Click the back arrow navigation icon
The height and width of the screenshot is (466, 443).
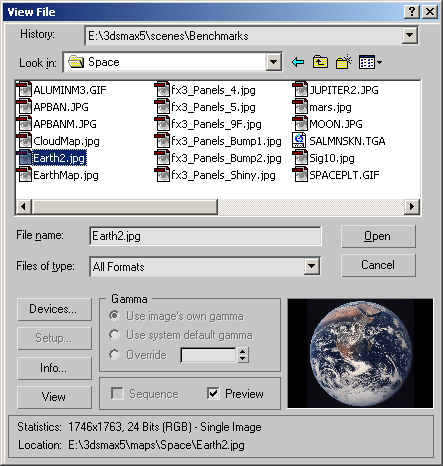pyautogui.click(x=298, y=62)
